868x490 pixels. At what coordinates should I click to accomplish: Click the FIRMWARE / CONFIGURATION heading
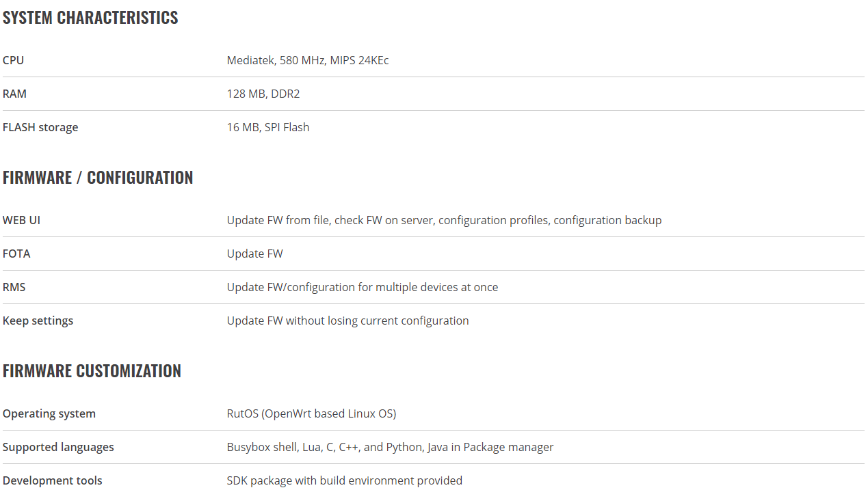(98, 178)
